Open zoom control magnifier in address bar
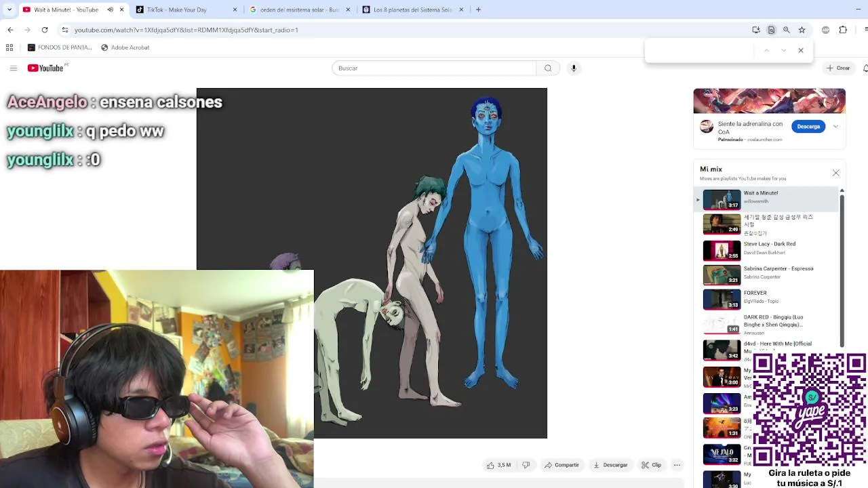This screenshot has width=868, height=488. click(787, 30)
